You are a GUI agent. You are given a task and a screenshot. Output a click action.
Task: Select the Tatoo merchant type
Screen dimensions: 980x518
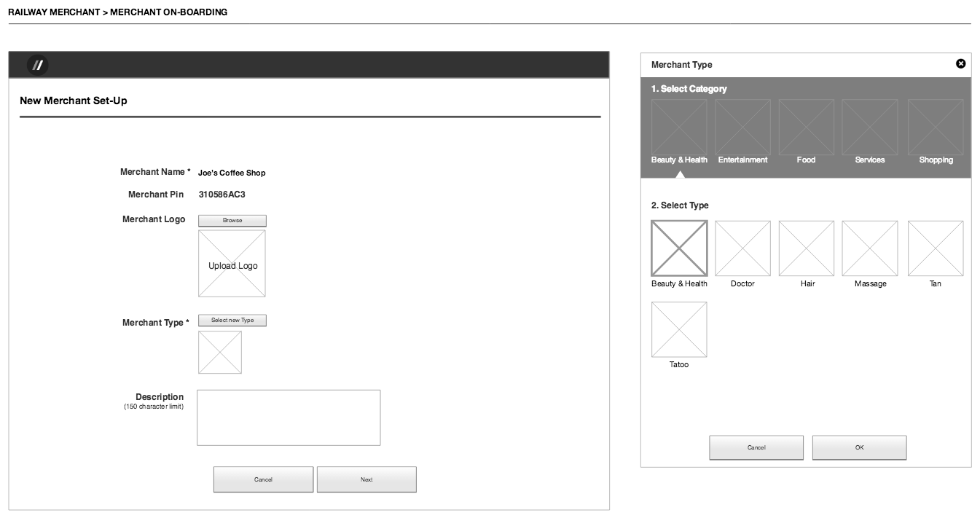coord(679,329)
